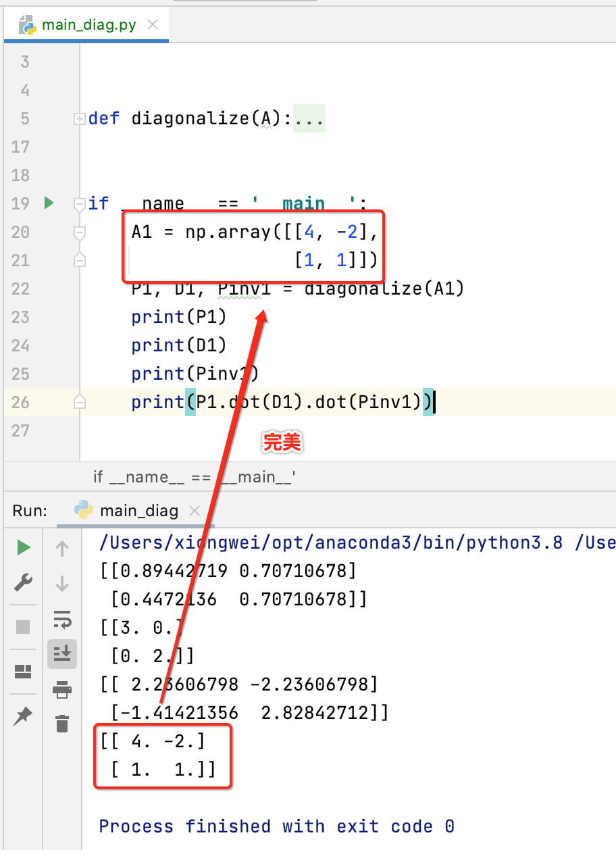Screen dimensions: 616x850
Task: Click the fold end marker at line 26
Action: 80,402
